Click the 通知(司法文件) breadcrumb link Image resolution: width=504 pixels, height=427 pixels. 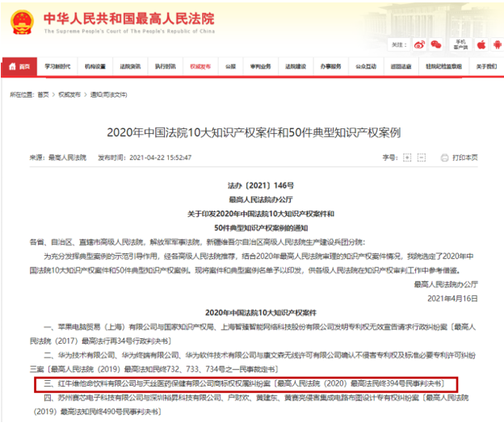(x=109, y=94)
